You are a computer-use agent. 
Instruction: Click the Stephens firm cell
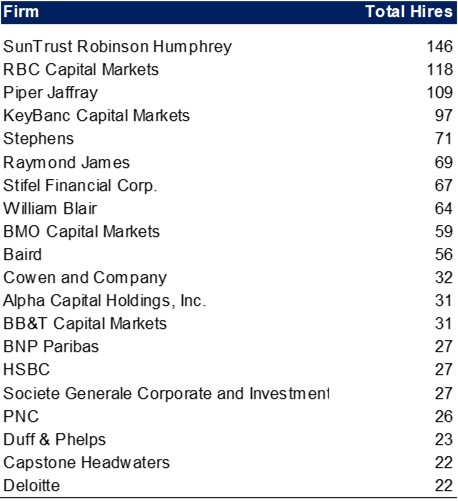click(x=38, y=139)
